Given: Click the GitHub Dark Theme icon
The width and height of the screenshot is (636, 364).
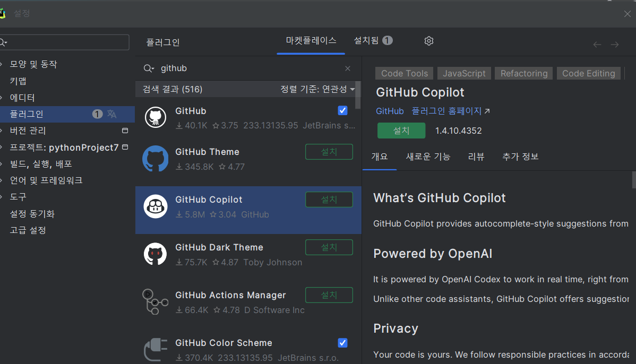Looking at the screenshot, I should (x=156, y=254).
